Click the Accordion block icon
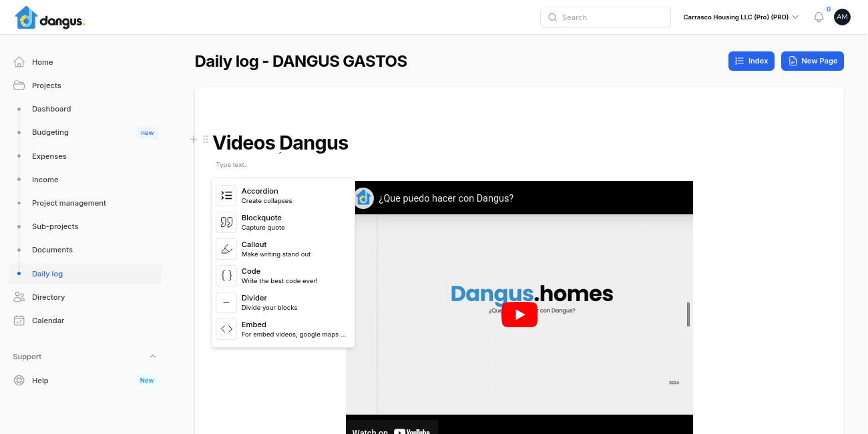The image size is (868, 434). click(x=226, y=196)
